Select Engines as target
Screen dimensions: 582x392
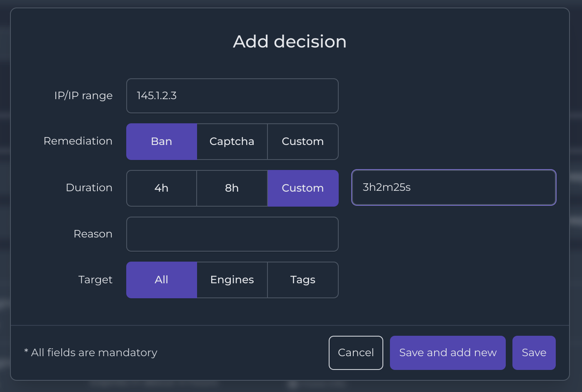click(232, 280)
